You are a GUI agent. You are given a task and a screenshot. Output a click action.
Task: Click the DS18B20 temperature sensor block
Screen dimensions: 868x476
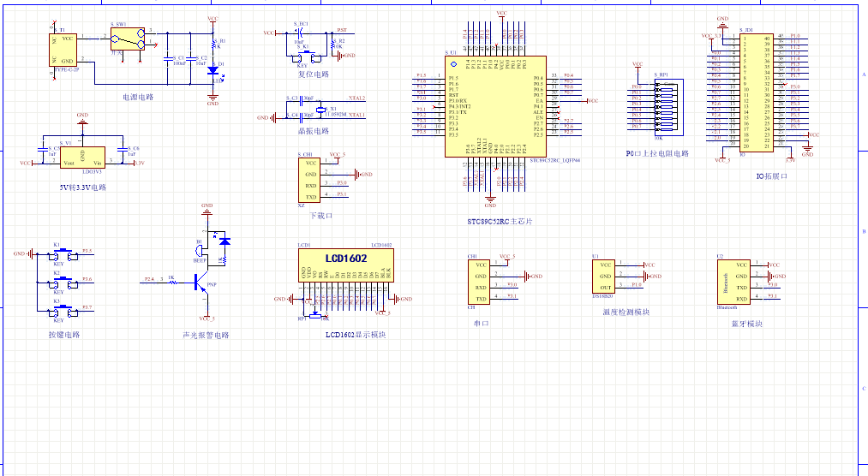coord(603,277)
